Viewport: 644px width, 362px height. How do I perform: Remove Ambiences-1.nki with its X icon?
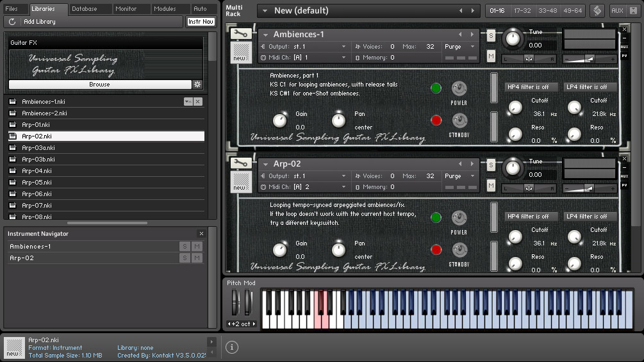click(x=198, y=102)
